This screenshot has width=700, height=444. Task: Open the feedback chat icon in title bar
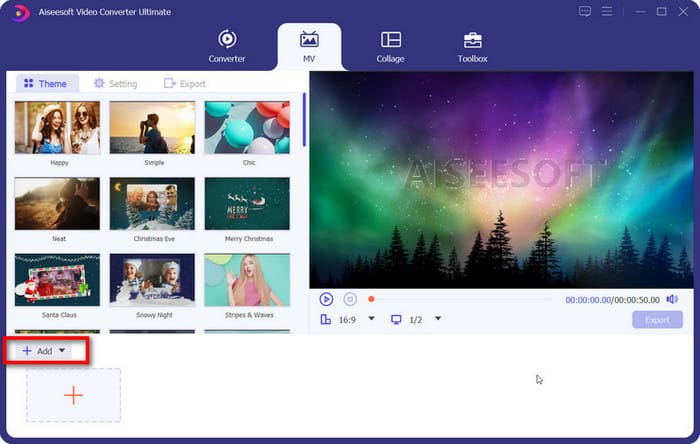point(585,12)
